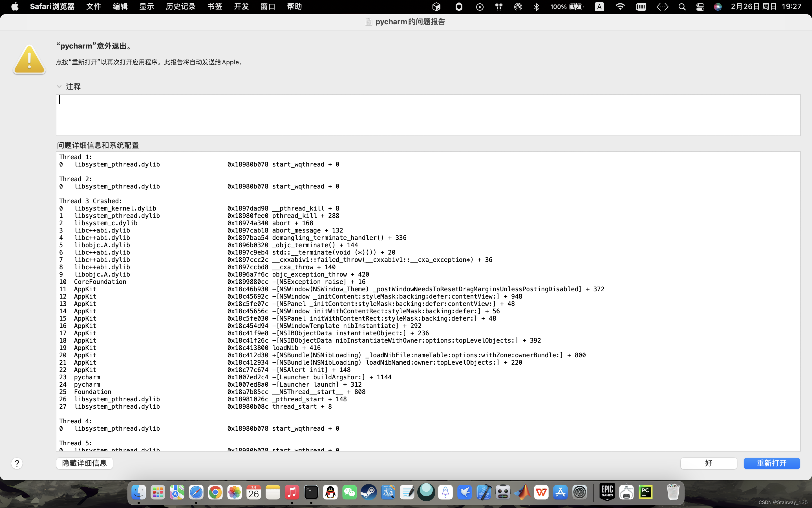Open Photos from the Dock
812x508 pixels.
point(234,492)
